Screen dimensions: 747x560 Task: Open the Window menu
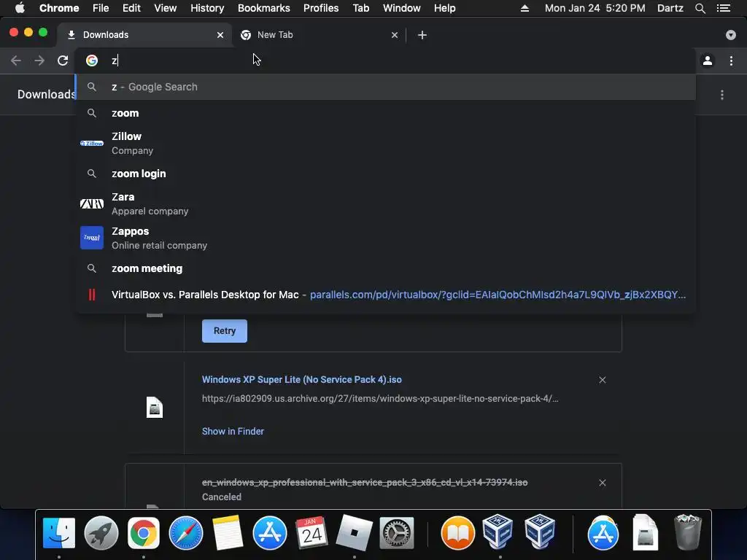click(402, 8)
